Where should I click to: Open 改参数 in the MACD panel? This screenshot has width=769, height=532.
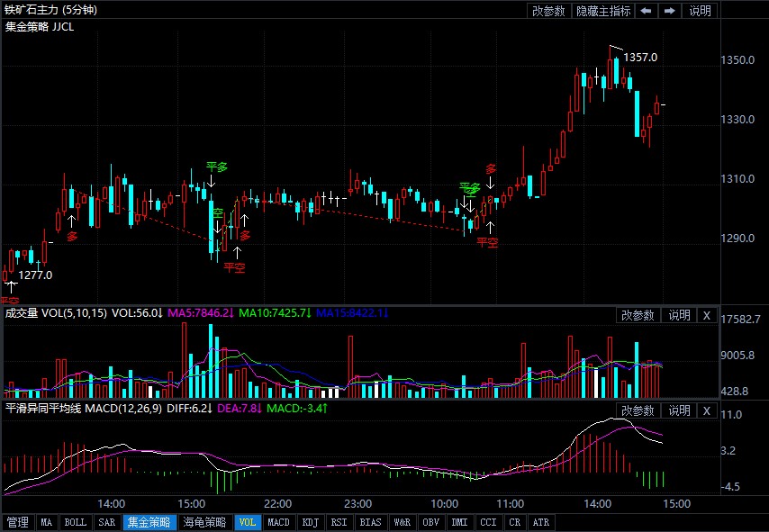click(638, 410)
